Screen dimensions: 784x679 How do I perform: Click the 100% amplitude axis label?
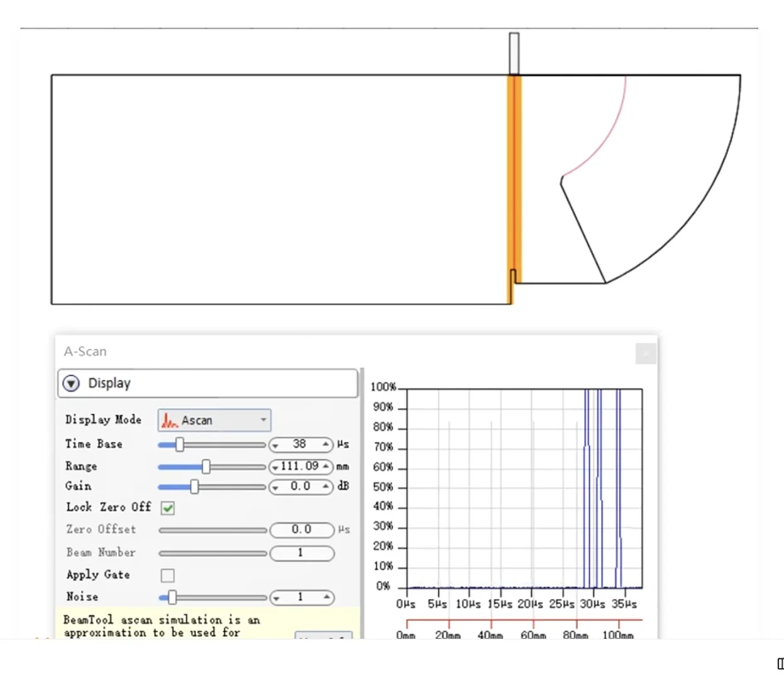tap(383, 387)
